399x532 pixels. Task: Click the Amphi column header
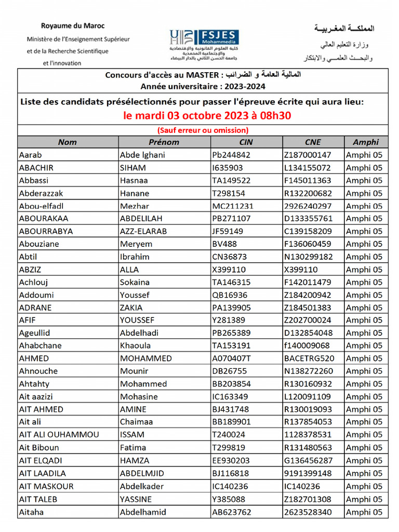tap(366, 142)
